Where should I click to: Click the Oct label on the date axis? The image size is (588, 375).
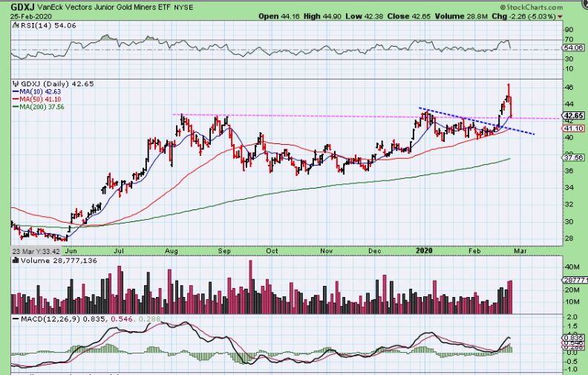tap(272, 251)
